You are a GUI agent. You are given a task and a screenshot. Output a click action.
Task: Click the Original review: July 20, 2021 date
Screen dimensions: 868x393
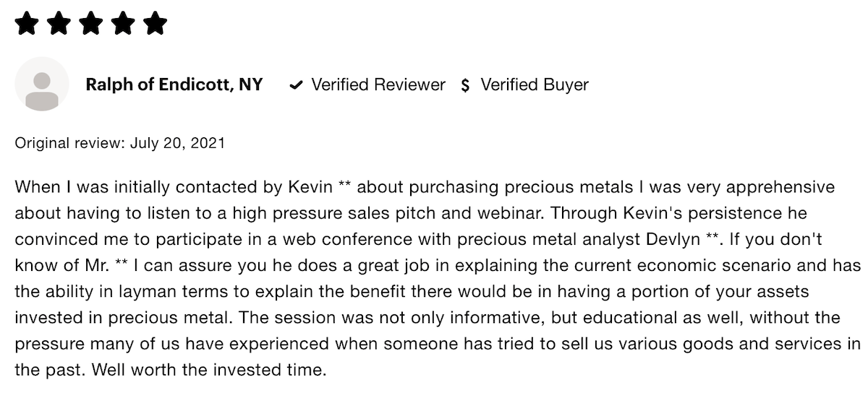120,143
